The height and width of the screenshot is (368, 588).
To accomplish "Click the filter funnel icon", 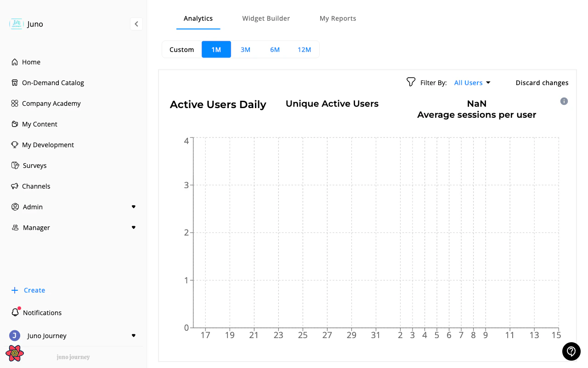I will [411, 82].
